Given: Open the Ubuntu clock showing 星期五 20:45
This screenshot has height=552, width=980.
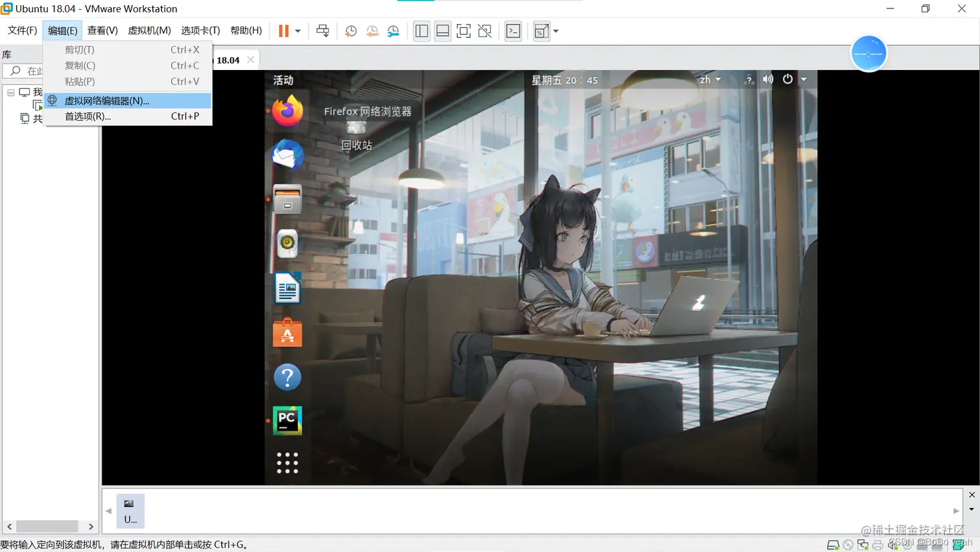Looking at the screenshot, I should coord(565,80).
